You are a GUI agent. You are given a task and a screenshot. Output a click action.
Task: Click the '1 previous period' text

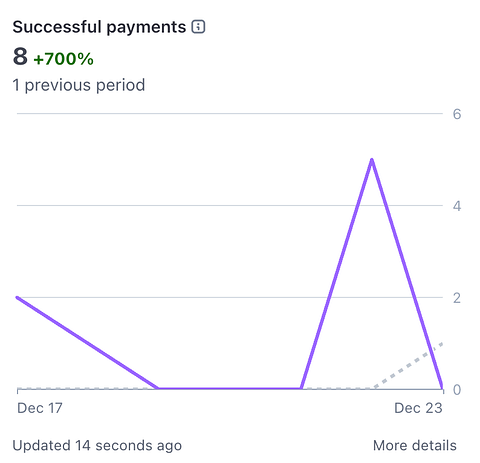(x=79, y=85)
